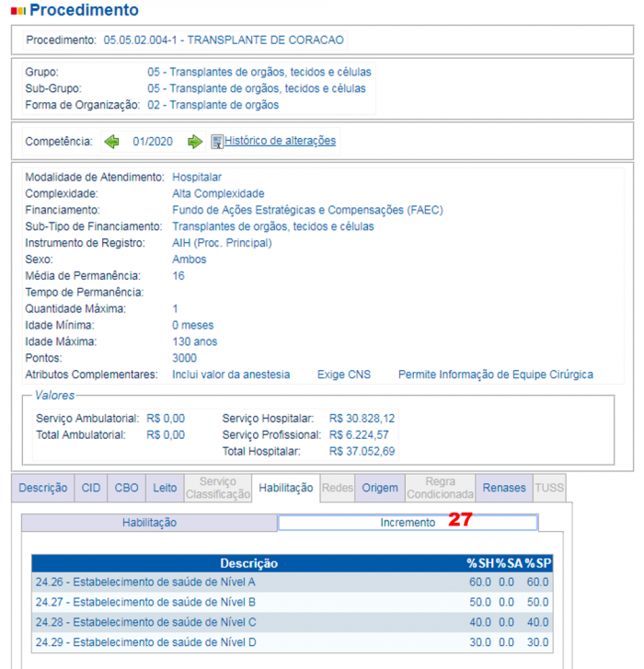
Task: Go to previous competência with left green arrow
Action: coord(111,142)
